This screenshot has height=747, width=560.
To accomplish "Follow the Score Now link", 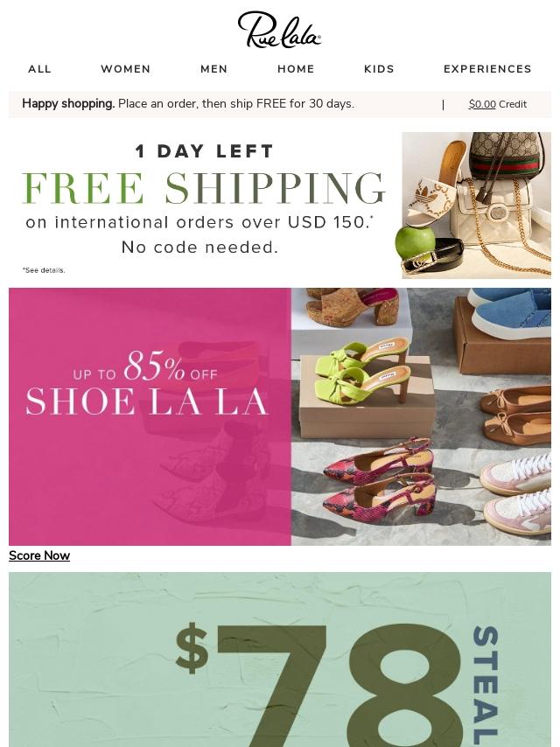I will pyautogui.click(x=39, y=555).
